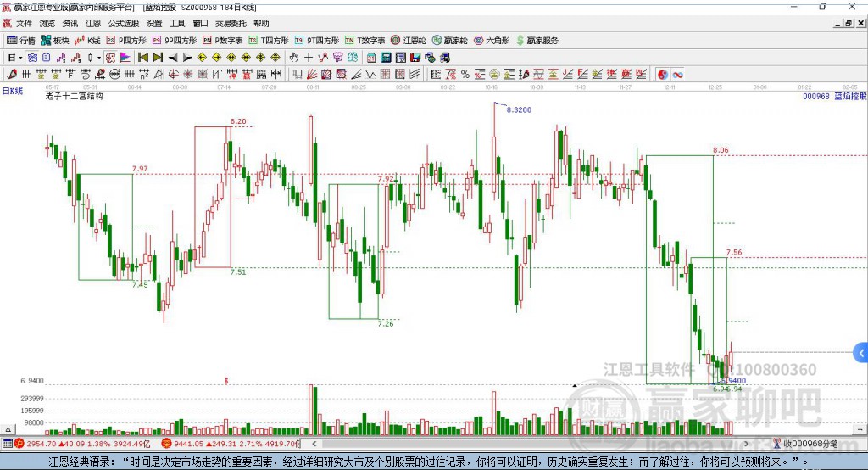Click the 7.56 price label
Viewport: 868px width, 470px height.
[x=734, y=252]
